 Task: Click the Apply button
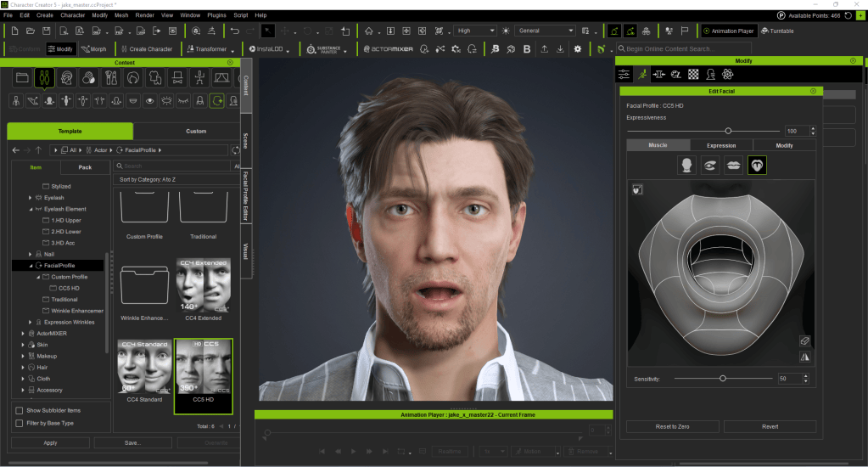(x=50, y=442)
